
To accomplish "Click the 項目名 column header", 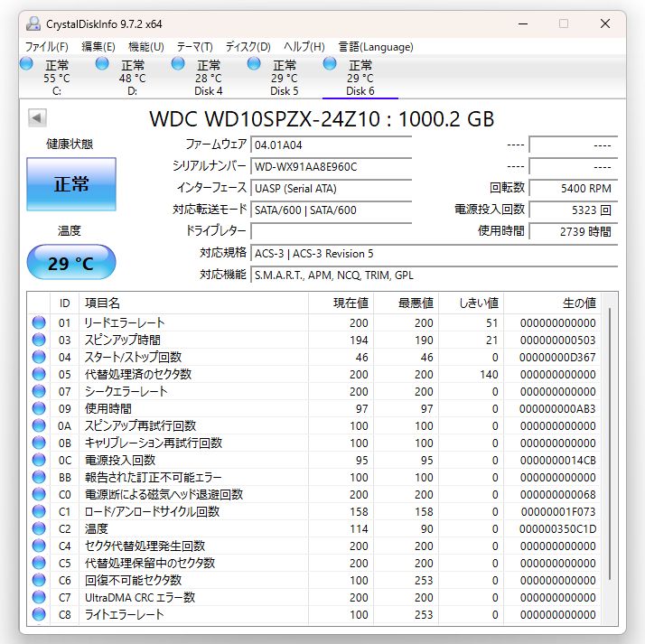I will click(x=193, y=303).
